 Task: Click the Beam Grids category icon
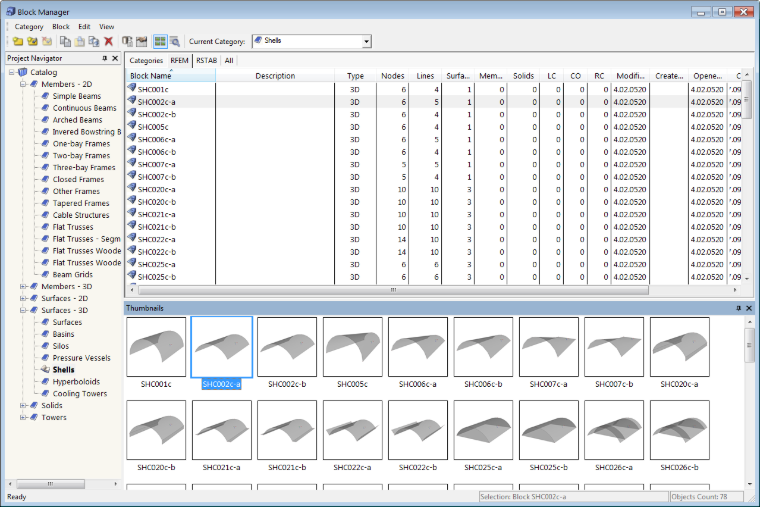[x=45, y=274]
